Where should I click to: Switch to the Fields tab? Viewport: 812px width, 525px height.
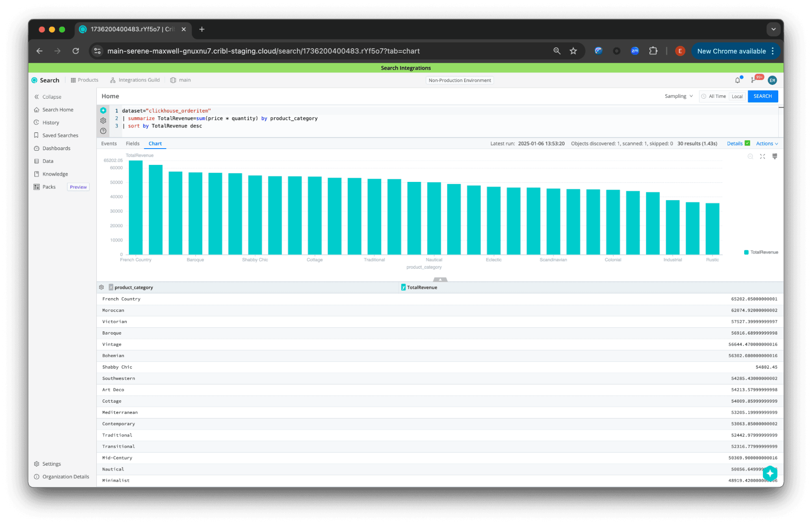[x=132, y=143]
